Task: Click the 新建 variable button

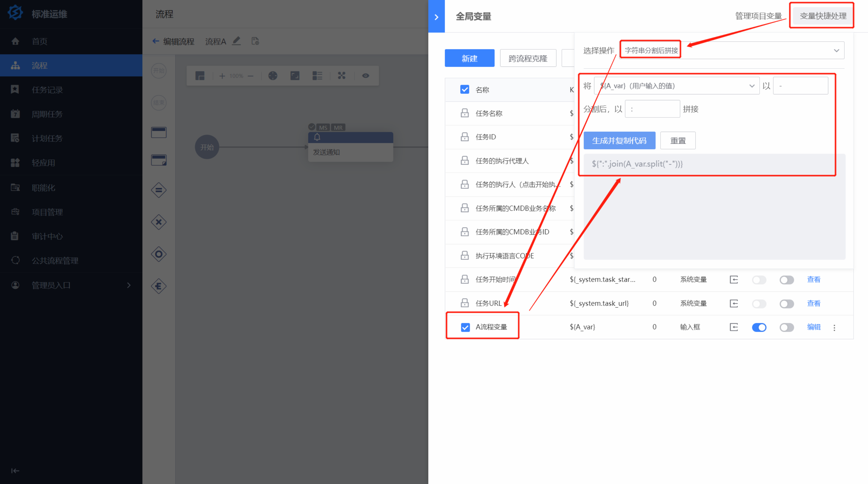Action: (x=469, y=58)
